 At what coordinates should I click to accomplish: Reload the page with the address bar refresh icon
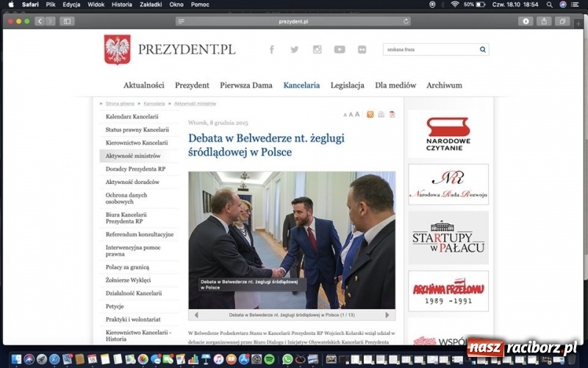[x=406, y=21]
